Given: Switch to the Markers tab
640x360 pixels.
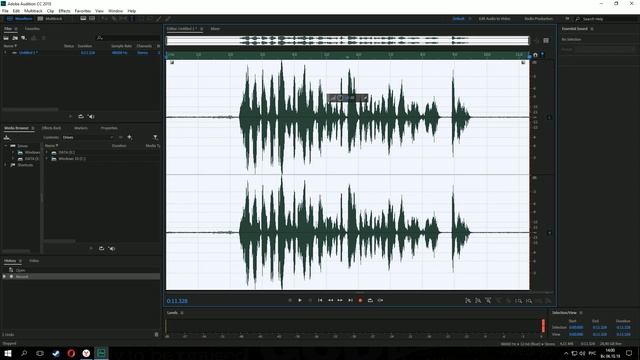Looking at the screenshot, I should [x=81, y=128].
